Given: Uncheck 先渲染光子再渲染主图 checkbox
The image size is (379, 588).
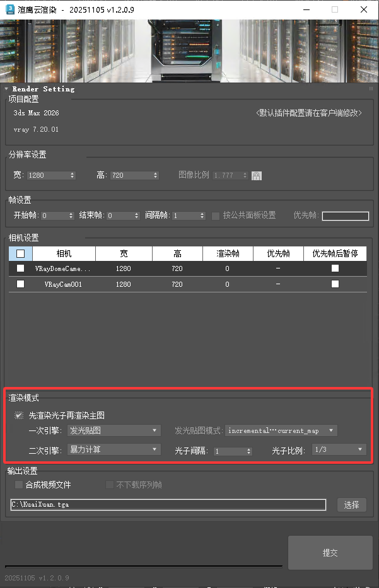Looking at the screenshot, I should [x=19, y=415].
